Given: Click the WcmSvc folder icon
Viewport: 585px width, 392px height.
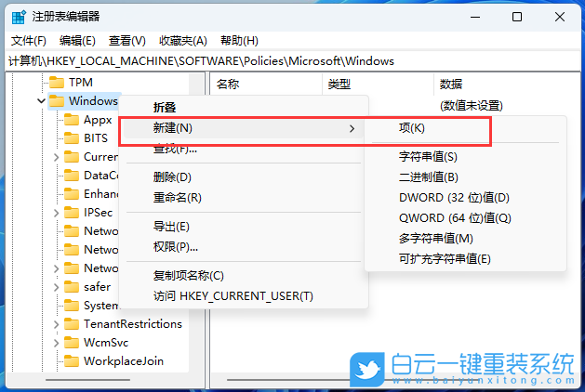Looking at the screenshot, I should (72, 343).
